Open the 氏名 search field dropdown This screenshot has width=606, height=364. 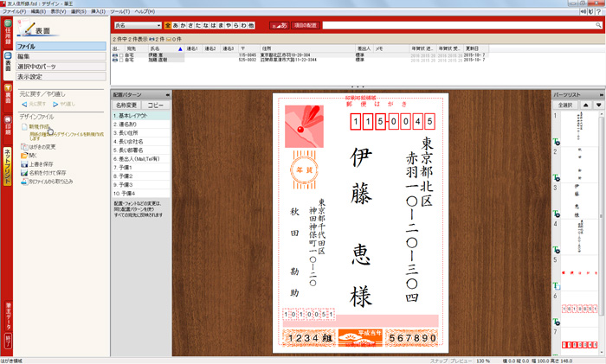[x=158, y=27]
